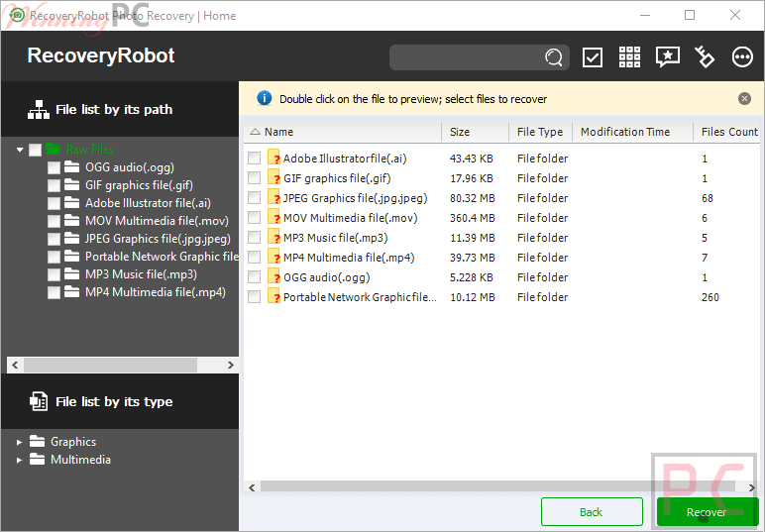This screenshot has width=765, height=532.
Task: Click the Multimedia folder icon
Action: 37,460
